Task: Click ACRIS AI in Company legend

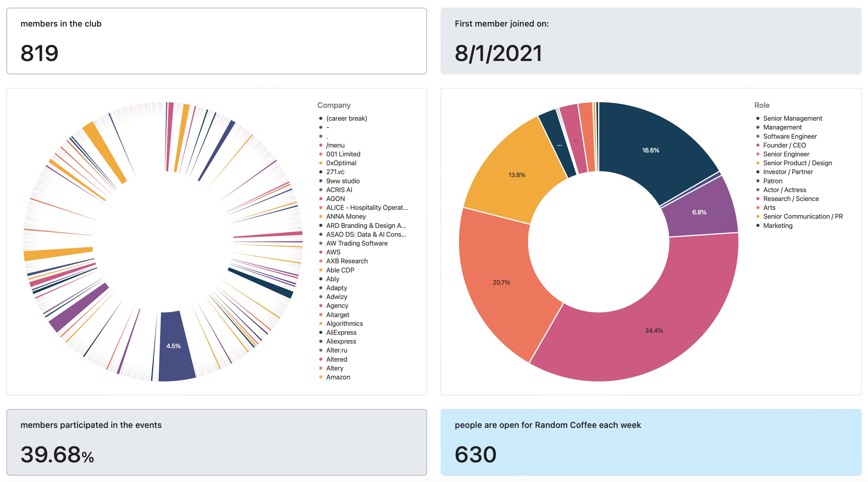Action: [335, 190]
